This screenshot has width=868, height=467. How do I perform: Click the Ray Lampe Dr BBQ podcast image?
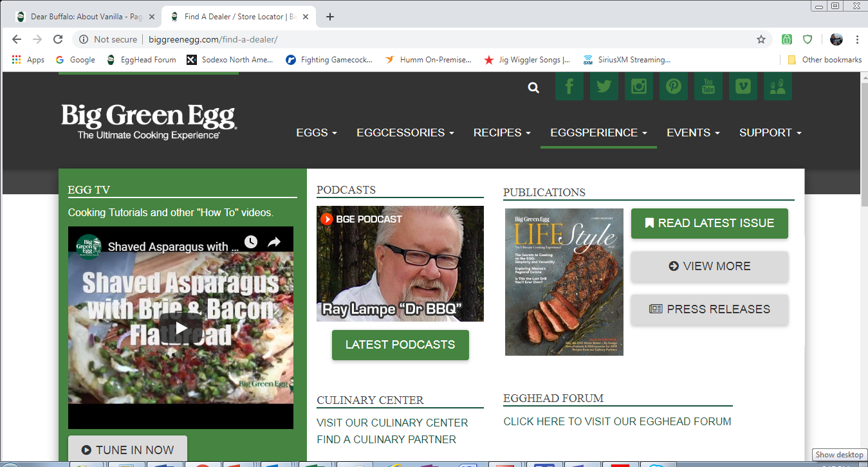(x=400, y=264)
